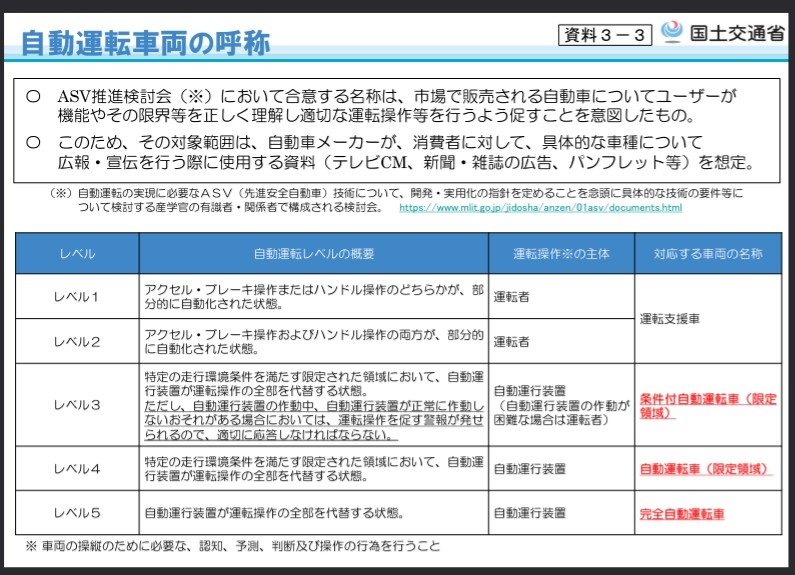Viewport: 795px width, 575px height.
Task: Click 自動運行装置 in the レベル5 row
Action: click(530, 513)
